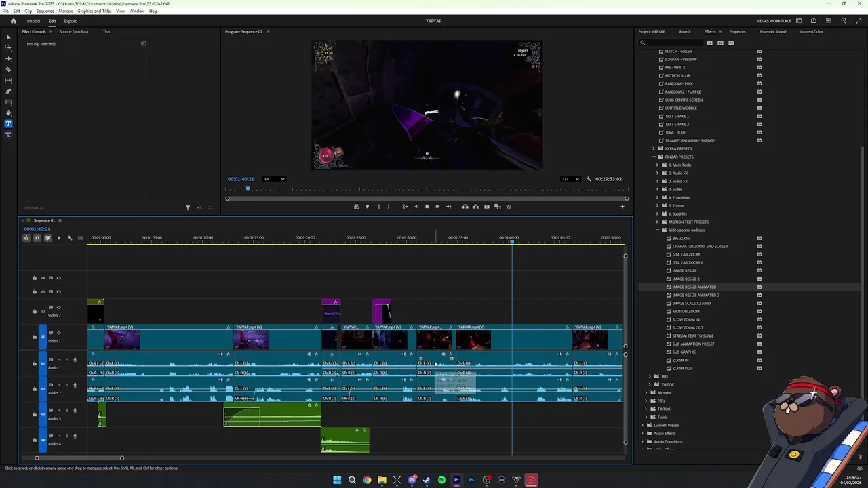Open the Fit zoom level dropdown
The height and width of the screenshot is (488, 868).
[275, 179]
